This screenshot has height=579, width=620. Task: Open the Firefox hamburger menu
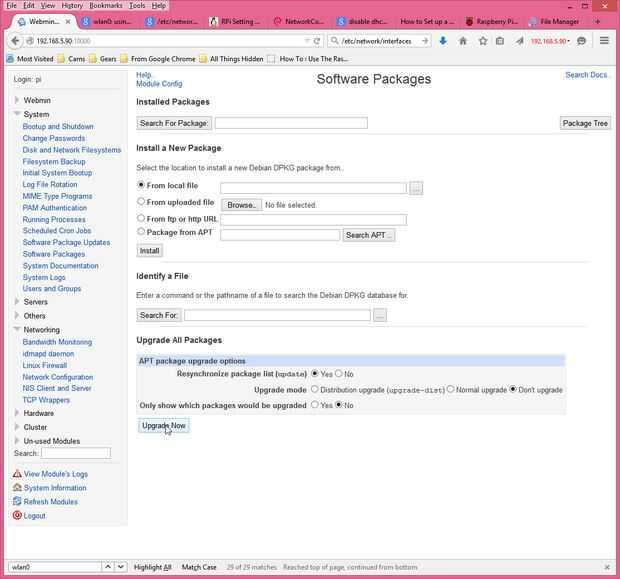point(604,40)
